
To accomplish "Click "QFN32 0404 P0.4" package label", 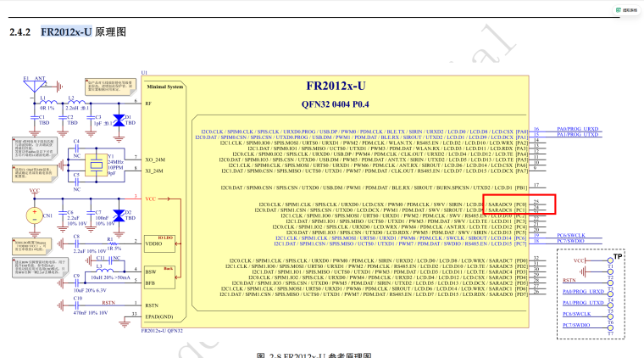I will tap(336, 104).
